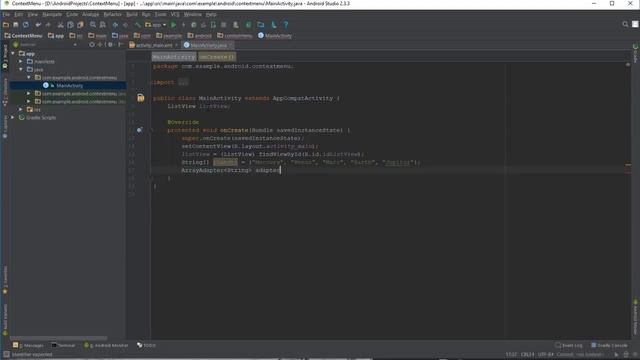
Task: Click the MainActivity breadcrumb in navigation bar
Action: pyautogui.click(x=275, y=36)
